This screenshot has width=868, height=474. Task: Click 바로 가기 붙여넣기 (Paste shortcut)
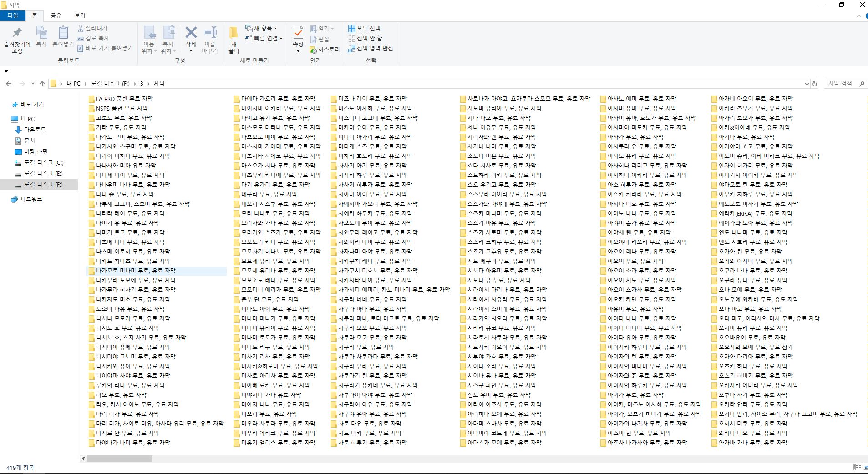(x=105, y=48)
